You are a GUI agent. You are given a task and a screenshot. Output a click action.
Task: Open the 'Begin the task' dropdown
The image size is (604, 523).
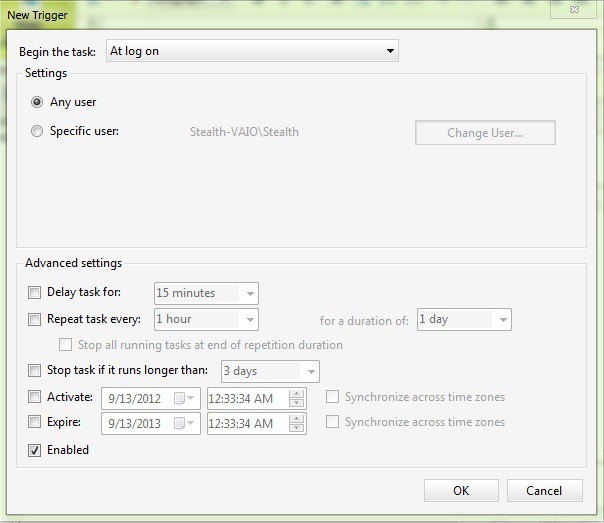pos(252,51)
